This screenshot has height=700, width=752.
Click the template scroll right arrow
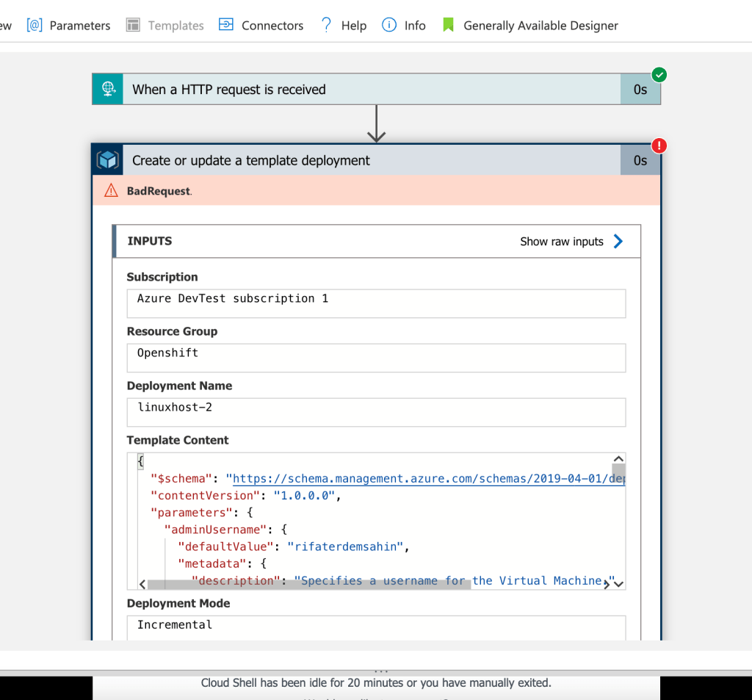tap(607, 584)
